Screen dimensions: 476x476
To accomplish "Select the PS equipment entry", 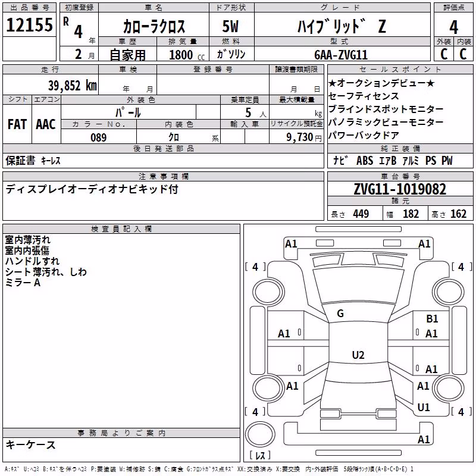I will [x=431, y=161].
